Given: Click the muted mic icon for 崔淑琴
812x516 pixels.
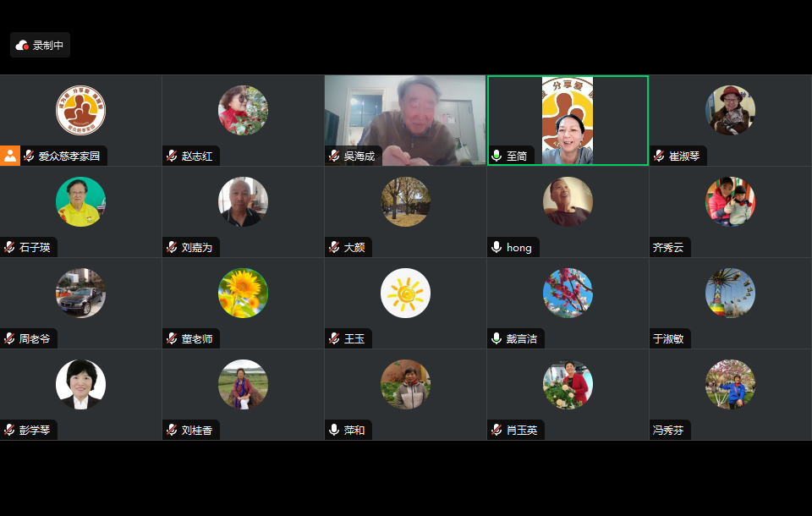Looking at the screenshot, I should 659,156.
